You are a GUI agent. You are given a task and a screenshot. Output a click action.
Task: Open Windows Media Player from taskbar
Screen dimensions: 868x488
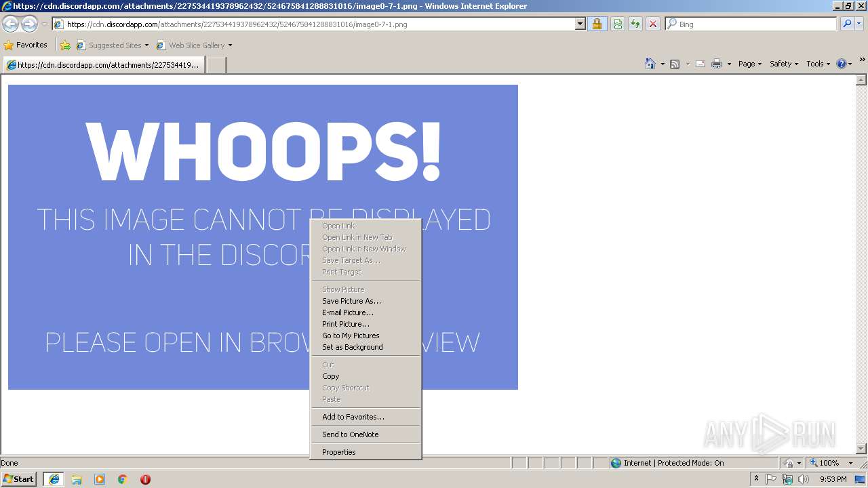pos(100,479)
